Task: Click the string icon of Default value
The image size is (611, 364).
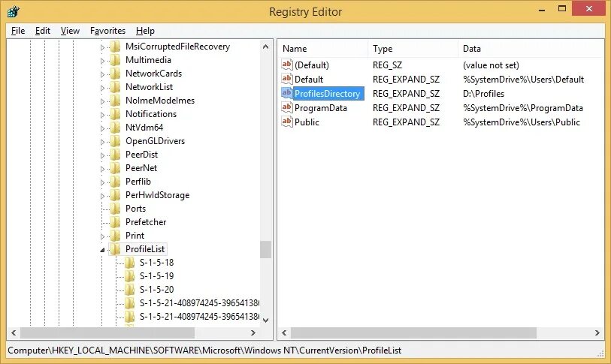Action: tap(287, 79)
